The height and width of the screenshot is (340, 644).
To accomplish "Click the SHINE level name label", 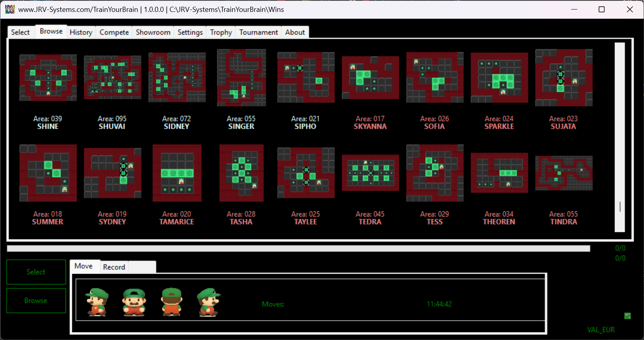I will tap(48, 126).
